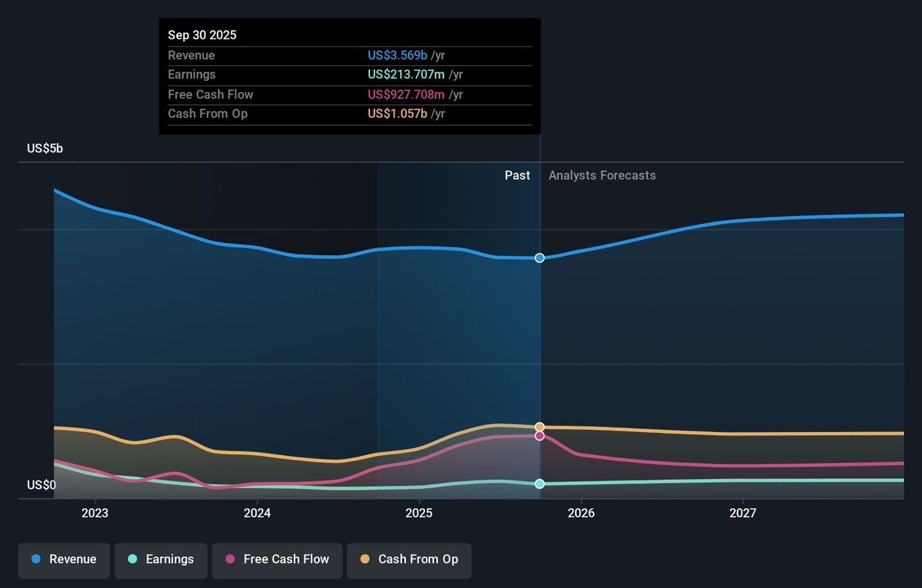Click the 2023 x-axis label

(95, 513)
